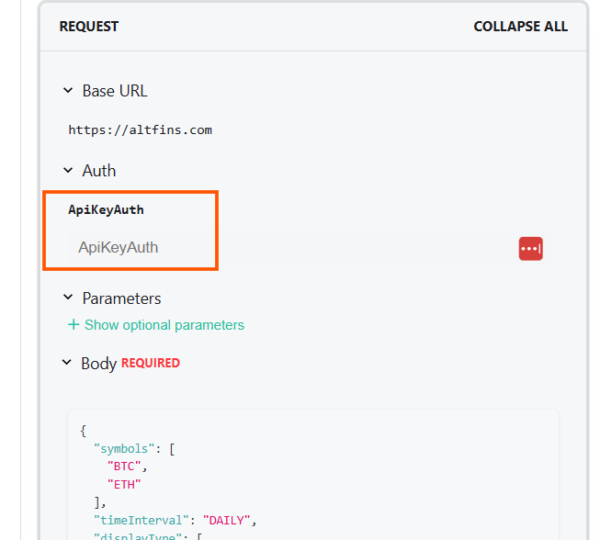The height and width of the screenshot is (540, 600).
Task: Click the Parameters heading label
Action: (122, 299)
